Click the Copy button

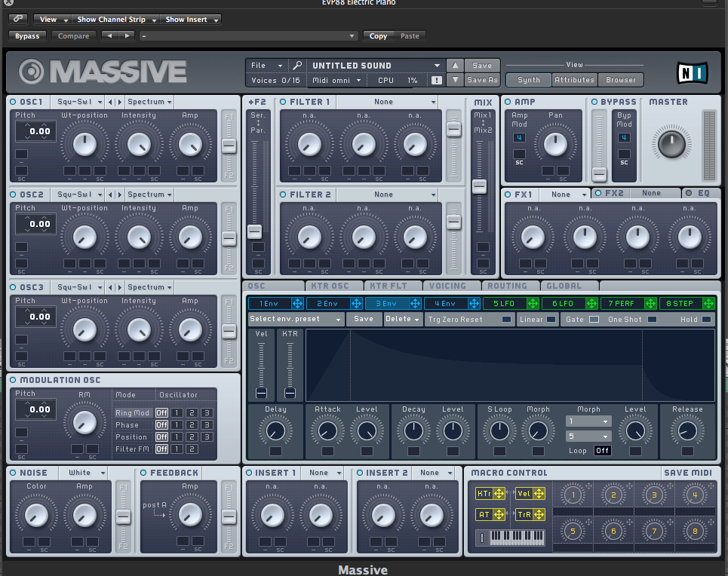pyautogui.click(x=379, y=35)
